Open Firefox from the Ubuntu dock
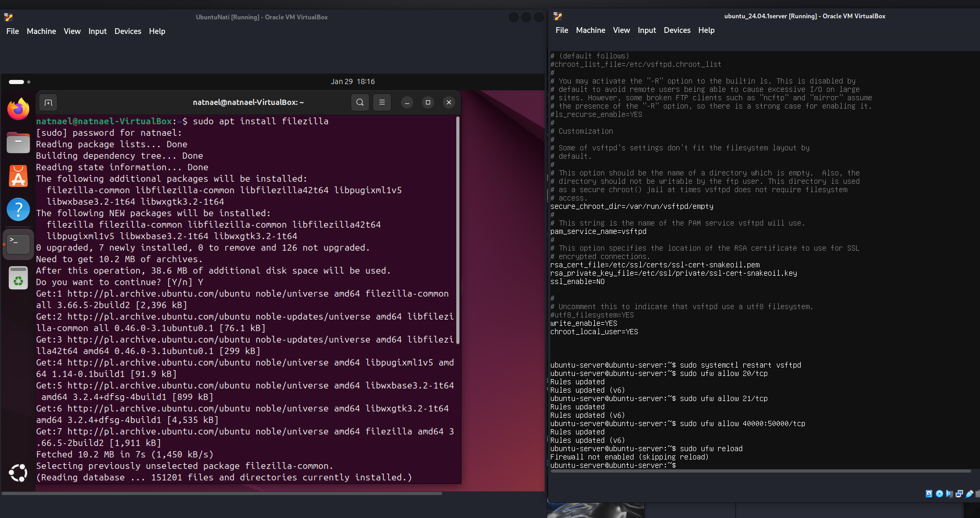Viewport: 980px width, 518px height. 18,109
